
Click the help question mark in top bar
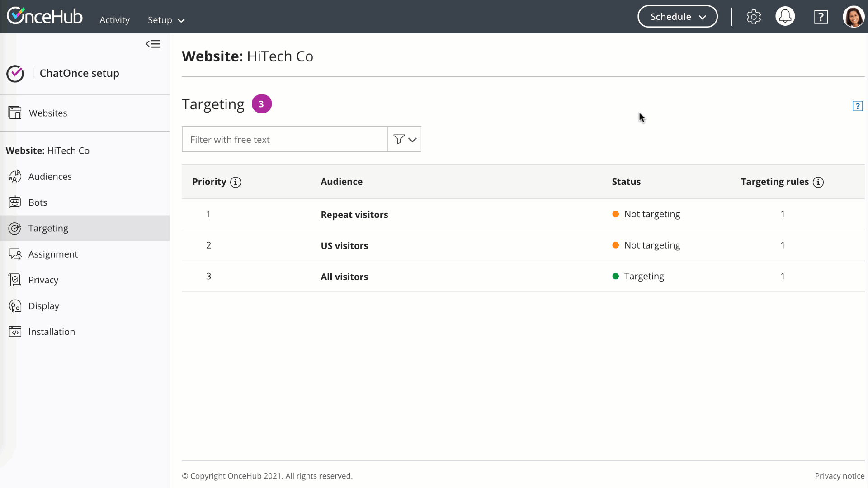point(821,17)
